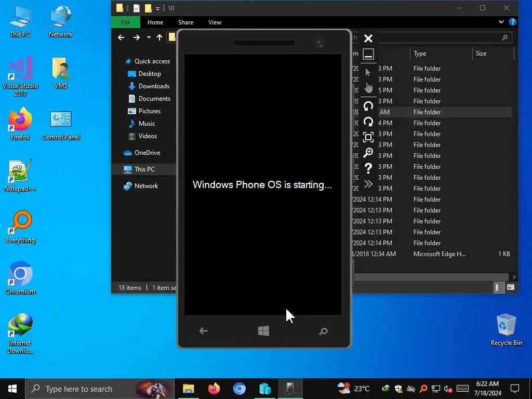
Task: Expand additional tools double-chevron in emulator
Action: (368, 184)
